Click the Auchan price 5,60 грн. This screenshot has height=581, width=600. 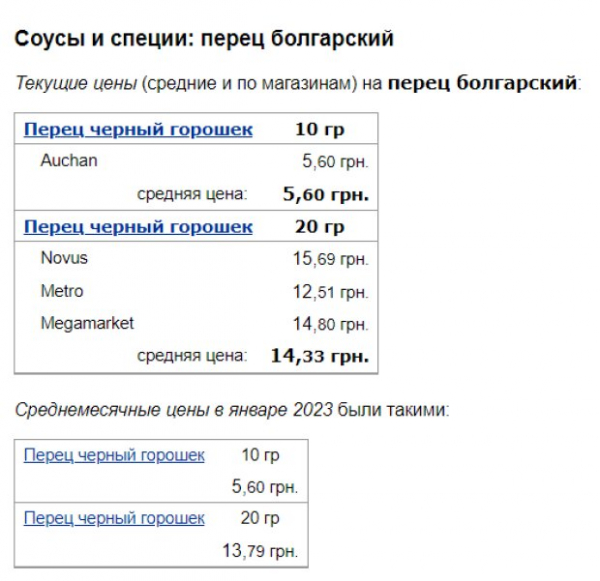(x=336, y=162)
